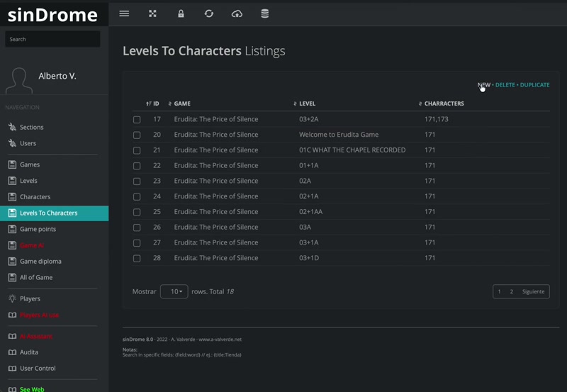567x392 pixels.
Task: Click level cell '03+1D'
Action: point(309,258)
